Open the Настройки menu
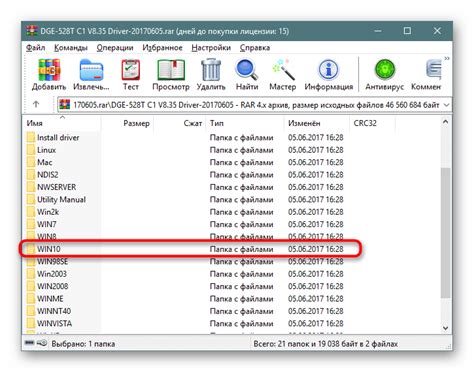 tap(211, 48)
